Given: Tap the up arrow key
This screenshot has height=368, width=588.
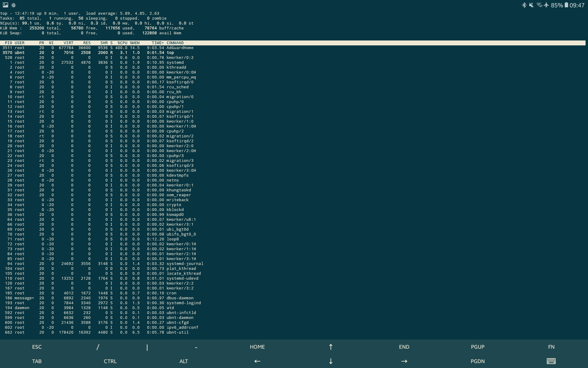Looking at the screenshot, I should (x=331, y=347).
